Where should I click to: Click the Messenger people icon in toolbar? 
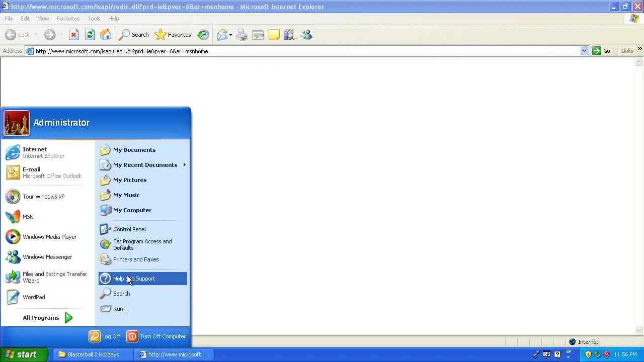[x=306, y=35]
